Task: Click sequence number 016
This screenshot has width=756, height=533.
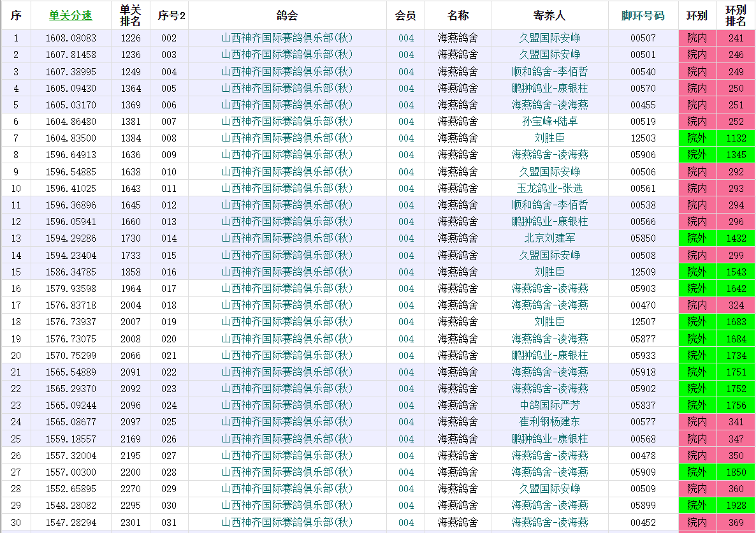Action: [169, 272]
